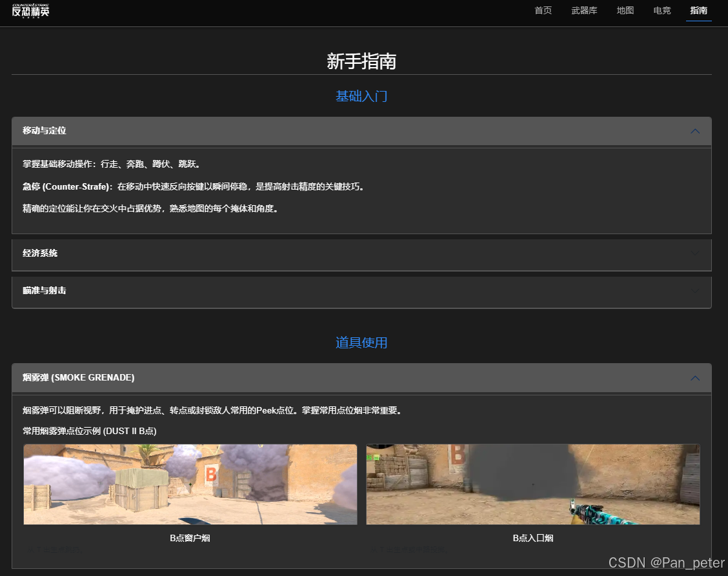This screenshot has height=576, width=728.
Task: Switch to the 电竞 page
Action: click(662, 11)
